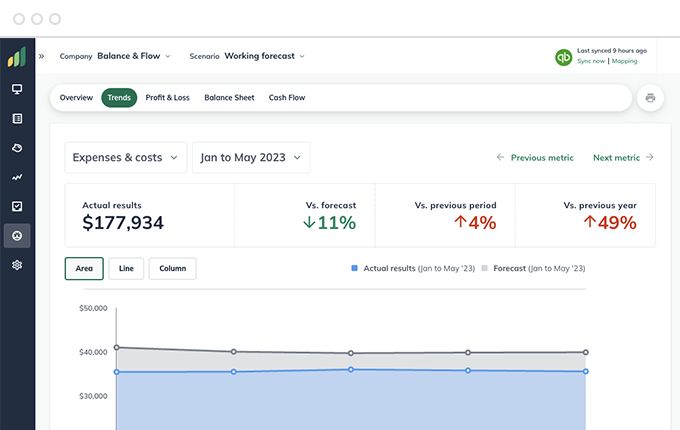
Task: Click the green bar-chart app logo
Action: 17,57
